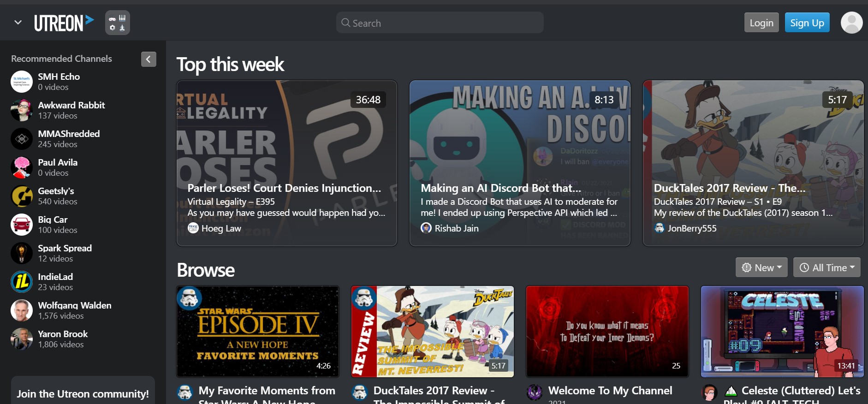Image resolution: width=868 pixels, height=404 pixels.
Task: Open the Celeste (Cluttered) Let's Play title
Action: tap(792, 395)
